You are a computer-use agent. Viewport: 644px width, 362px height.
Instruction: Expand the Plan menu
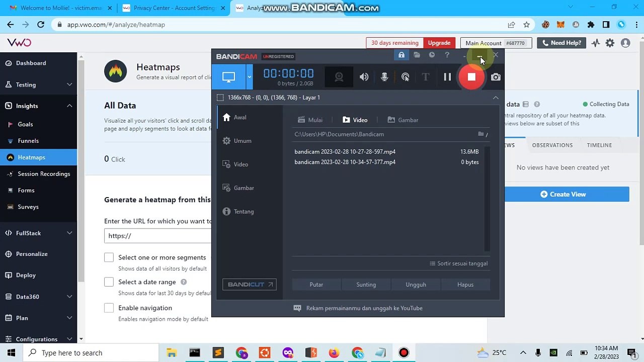coord(38,318)
